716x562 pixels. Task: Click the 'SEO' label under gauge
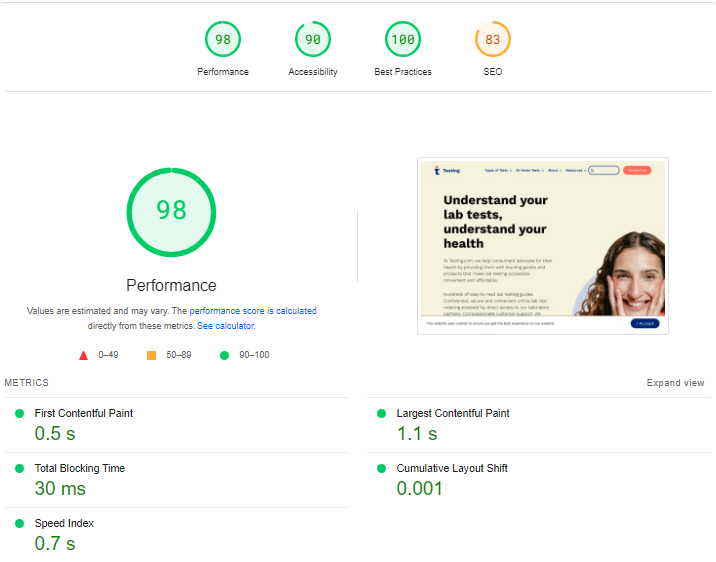pyautogui.click(x=493, y=72)
